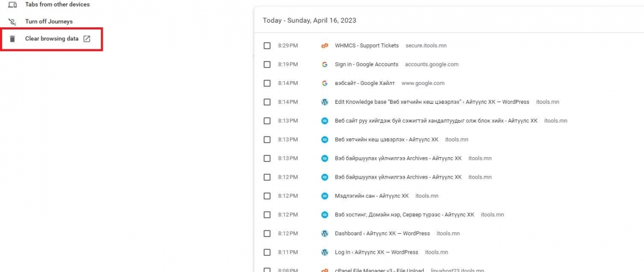This screenshot has width=644, height=272.
Task: Open Edit Knowledge base WordPress link
Action: 432,102
